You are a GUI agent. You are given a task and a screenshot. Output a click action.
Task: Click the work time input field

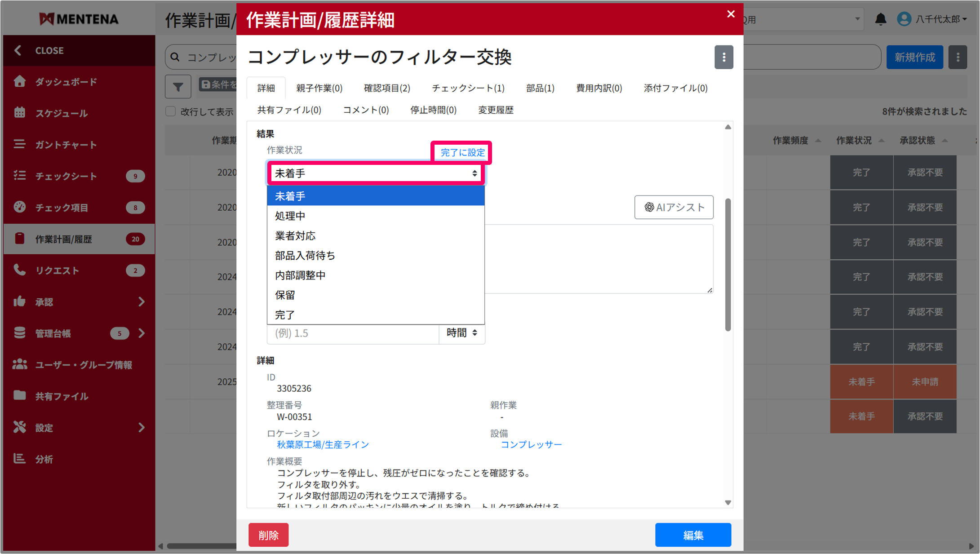click(x=353, y=333)
